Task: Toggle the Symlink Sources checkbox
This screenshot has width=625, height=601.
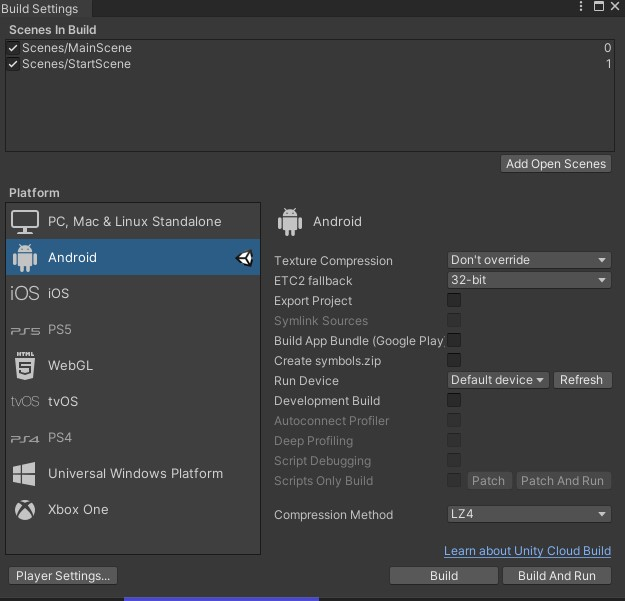Action: tap(454, 320)
